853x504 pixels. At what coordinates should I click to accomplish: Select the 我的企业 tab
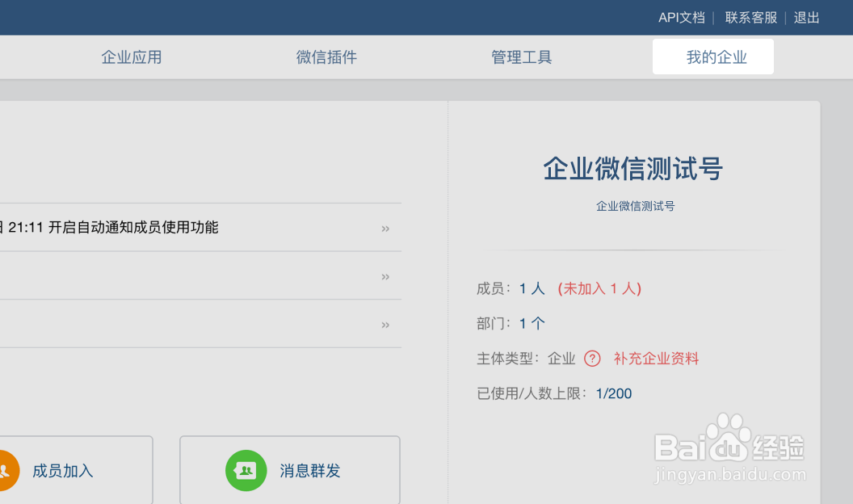pos(712,57)
